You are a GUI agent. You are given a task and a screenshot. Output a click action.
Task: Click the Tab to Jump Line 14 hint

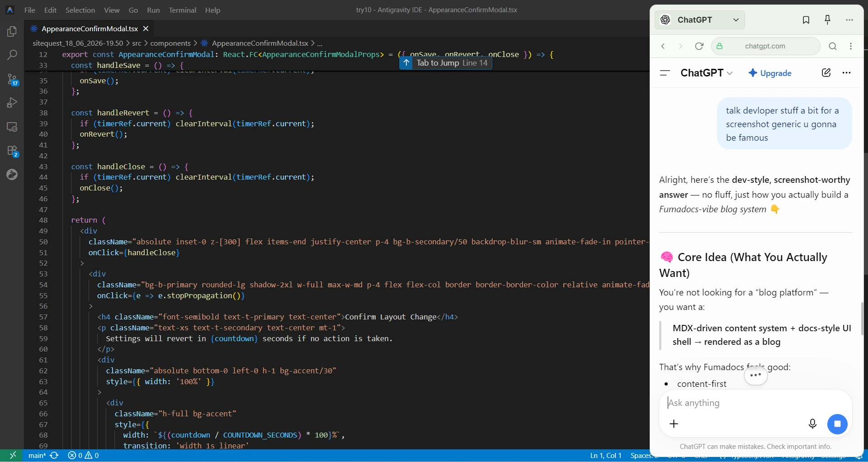pyautogui.click(x=446, y=63)
